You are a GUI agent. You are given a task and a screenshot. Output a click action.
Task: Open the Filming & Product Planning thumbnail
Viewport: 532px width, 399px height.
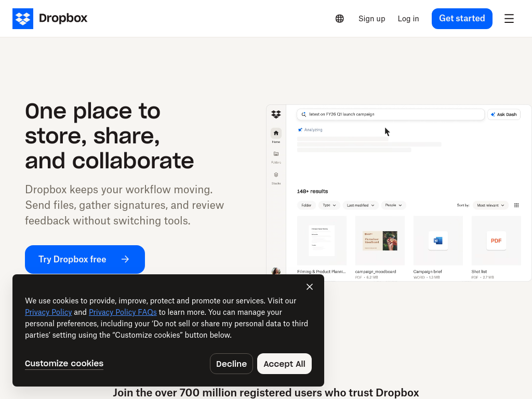tap(322, 241)
